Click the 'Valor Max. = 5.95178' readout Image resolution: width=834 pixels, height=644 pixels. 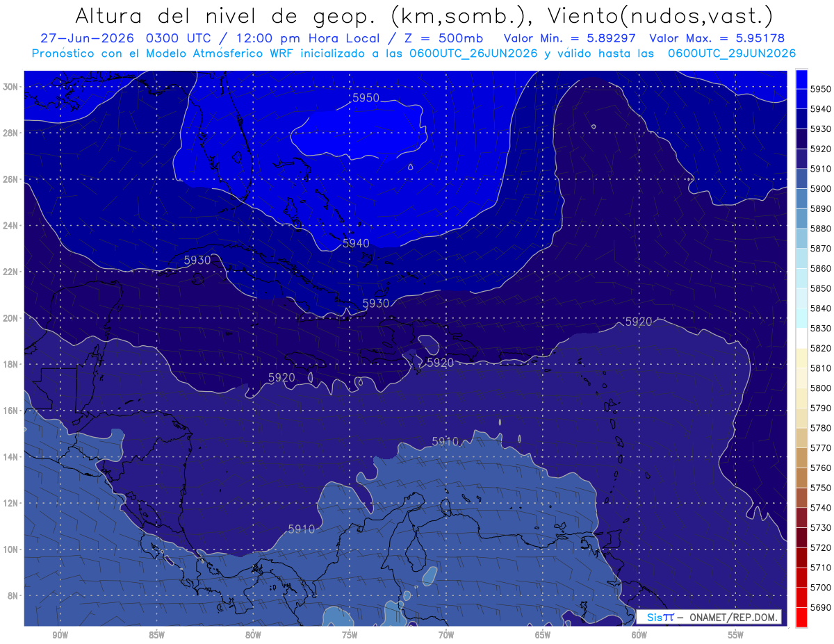[717, 38]
